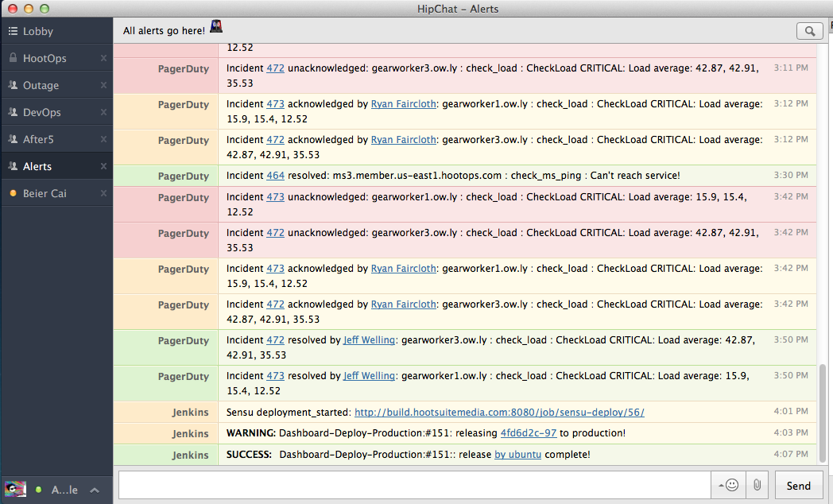The height and width of the screenshot is (504, 833).
Task: Click Beier Cai's orange status dot
Action: coord(14,193)
